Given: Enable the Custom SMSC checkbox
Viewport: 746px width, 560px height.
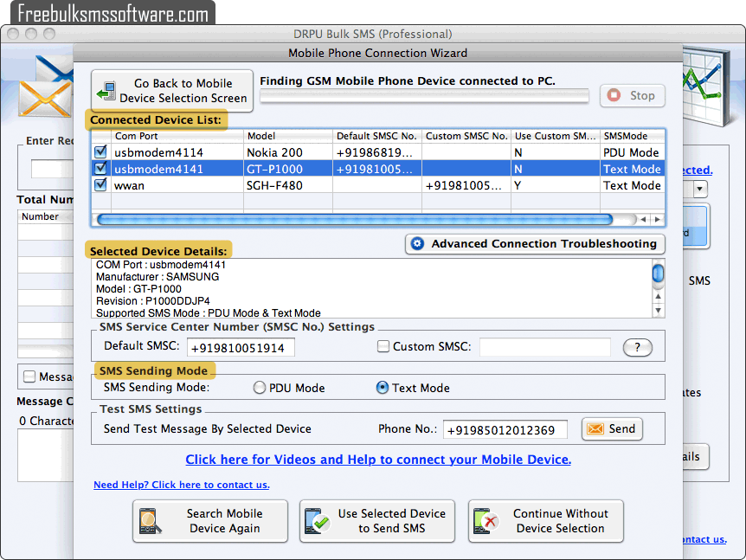Looking at the screenshot, I should (383, 346).
